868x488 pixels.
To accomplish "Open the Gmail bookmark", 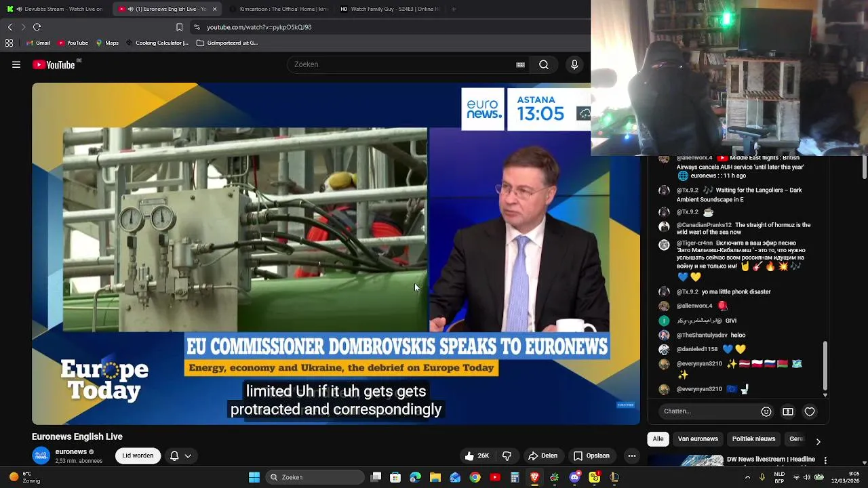I will pos(38,43).
